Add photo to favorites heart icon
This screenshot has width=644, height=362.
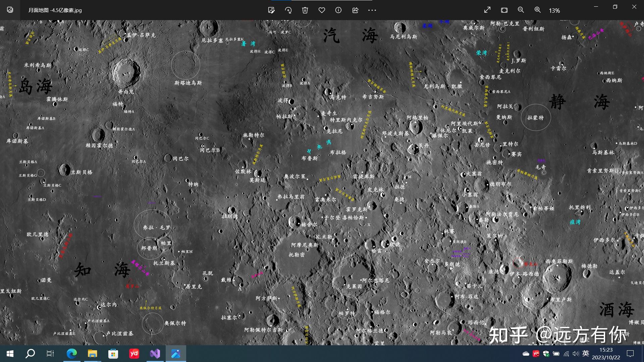click(322, 10)
